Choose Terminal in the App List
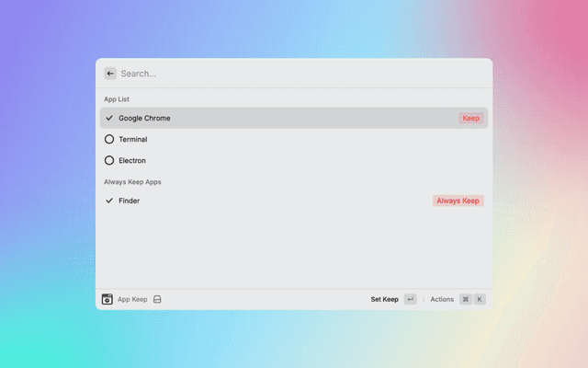The image size is (588, 368). click(132, 139)
